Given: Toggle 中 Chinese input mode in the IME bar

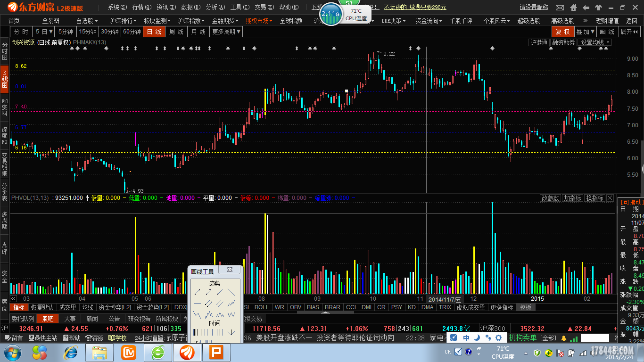Looking at the screenshot, I should pos(466,337).
